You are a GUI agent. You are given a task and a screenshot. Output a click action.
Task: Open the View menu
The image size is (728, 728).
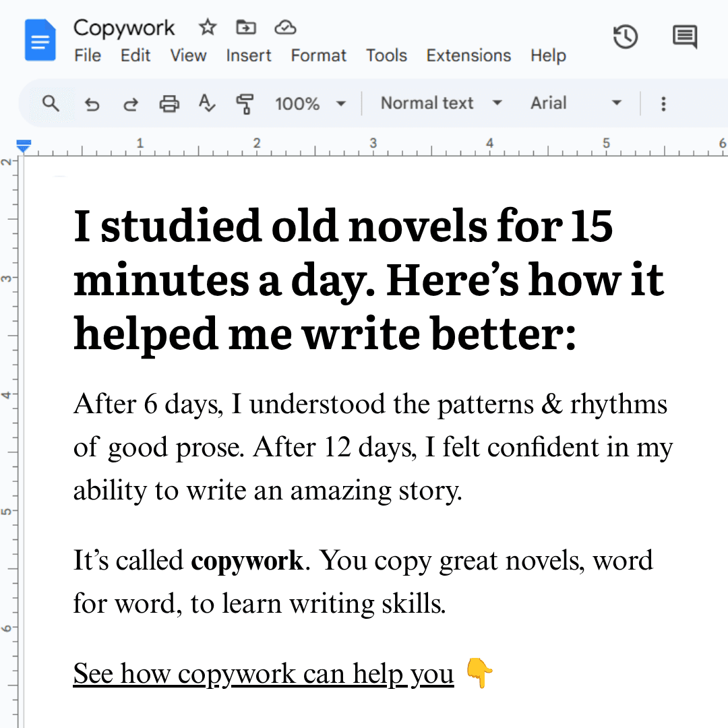(188, 55)
